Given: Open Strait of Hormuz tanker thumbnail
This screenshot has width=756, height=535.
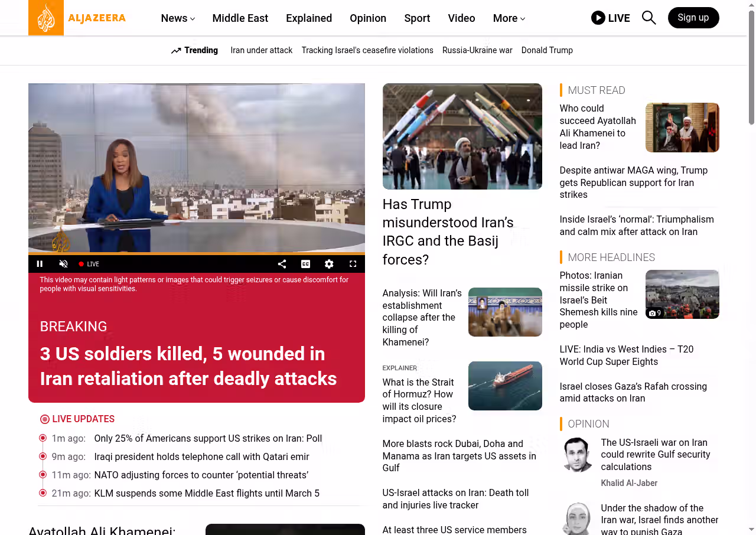Looking at the screenshot, I should click(x=504, y=386).
